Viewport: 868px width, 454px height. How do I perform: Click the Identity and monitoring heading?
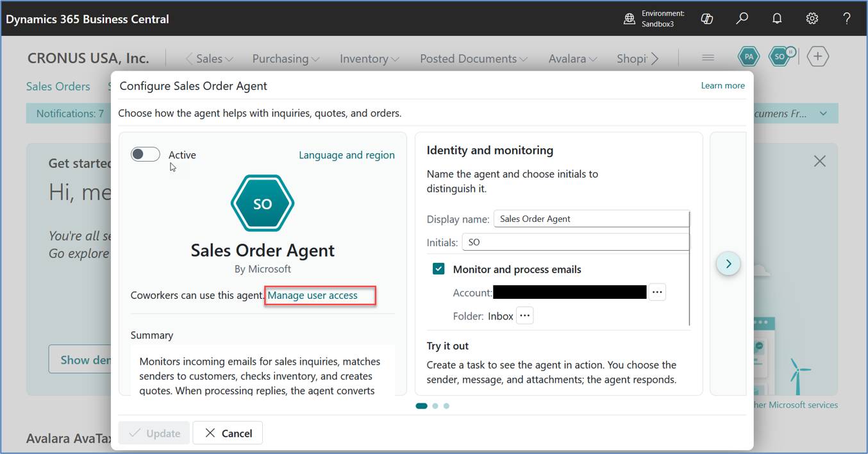pos(490,150)
